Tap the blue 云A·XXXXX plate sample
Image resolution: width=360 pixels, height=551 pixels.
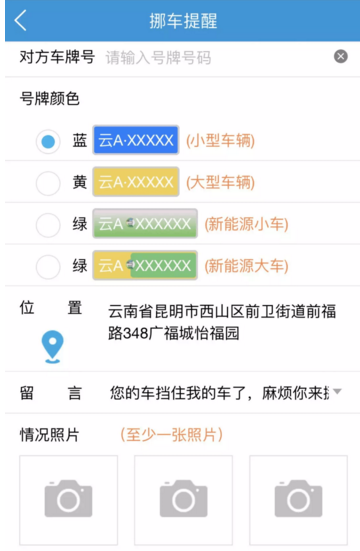click(x=136, y=140)
